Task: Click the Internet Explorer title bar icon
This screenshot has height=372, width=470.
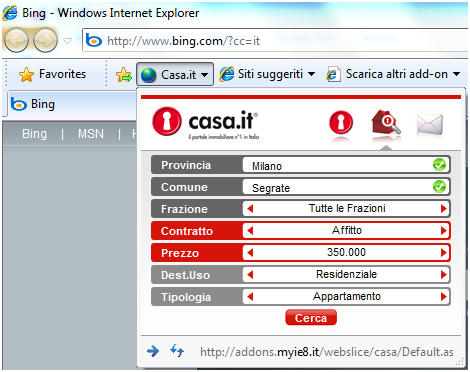Action: pos(10,13)
